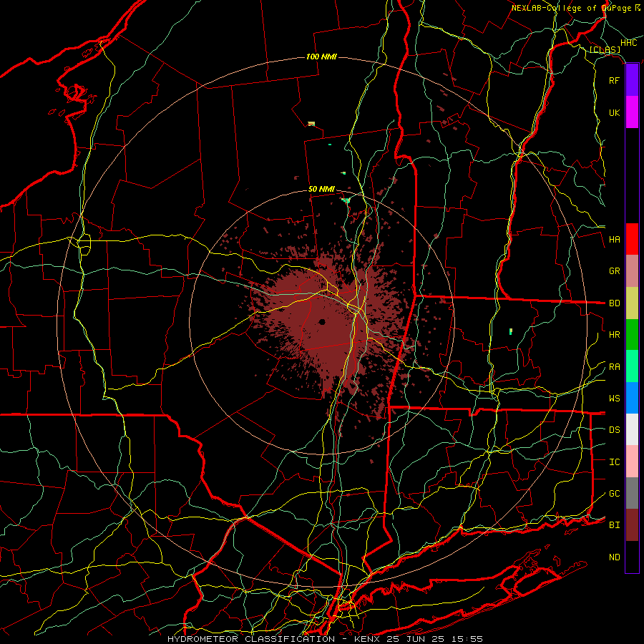Click the WS legend label
644x644 pixels.
point(615,399)
